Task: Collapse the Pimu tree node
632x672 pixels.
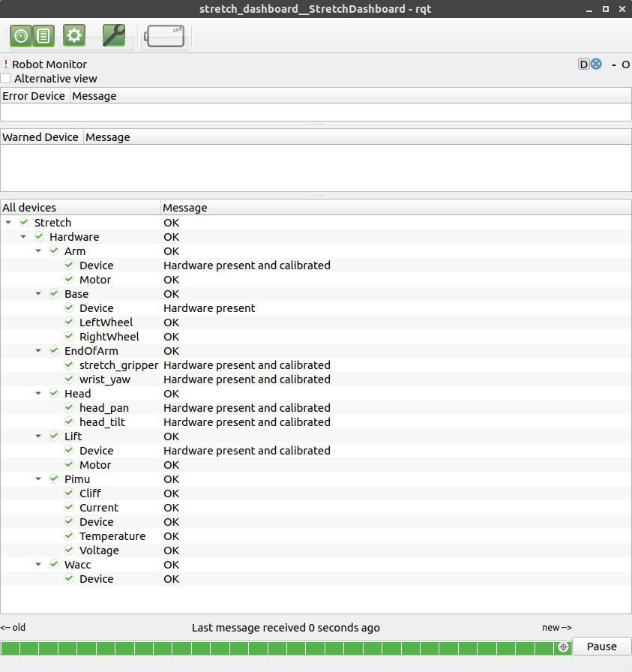Action: pyautogui.click(x=38, y=479)
